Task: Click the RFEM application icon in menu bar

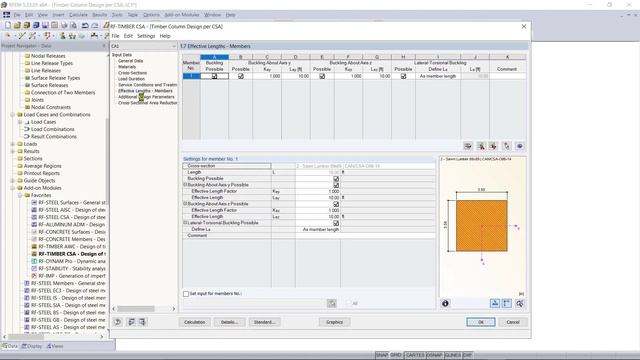Action: coord(6,15)
